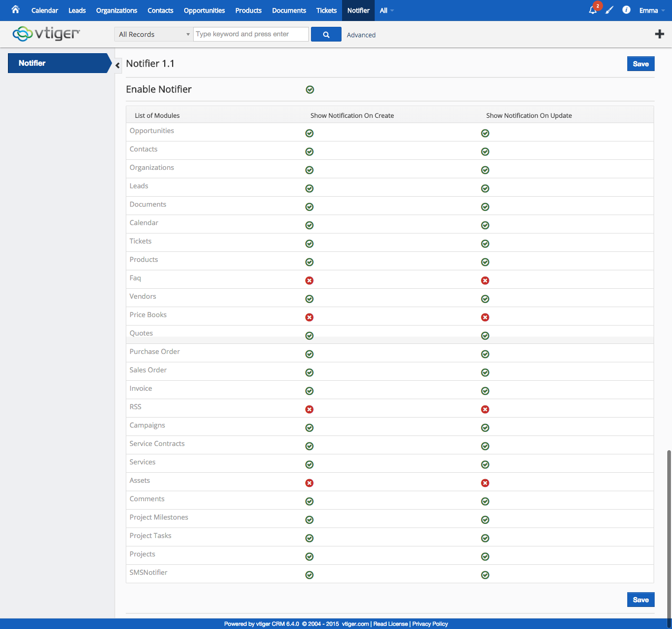This screenshot has width=672, height=629.
Task: Toggle Invoice notification on update
Action: click(x=485, y=391)
